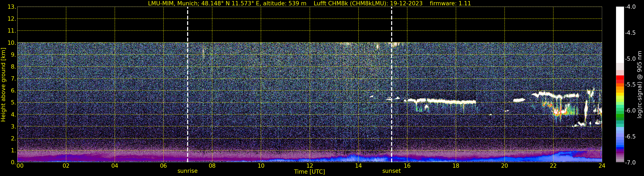Click the '00' tick on the time axis
Viewport: 644px width, 176px height.
click(20, 166)
